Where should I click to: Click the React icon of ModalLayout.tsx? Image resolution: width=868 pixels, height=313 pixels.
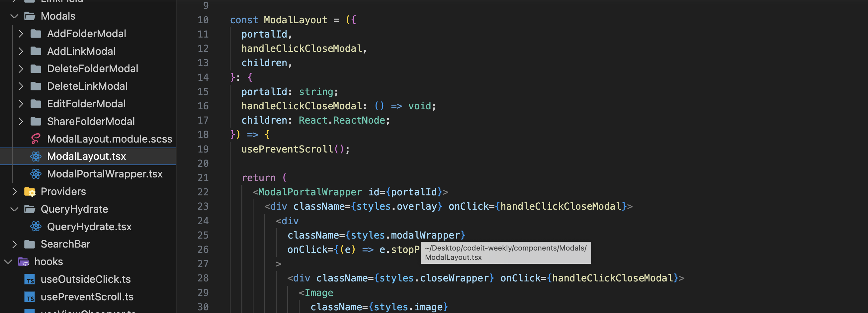coord(36,156)
